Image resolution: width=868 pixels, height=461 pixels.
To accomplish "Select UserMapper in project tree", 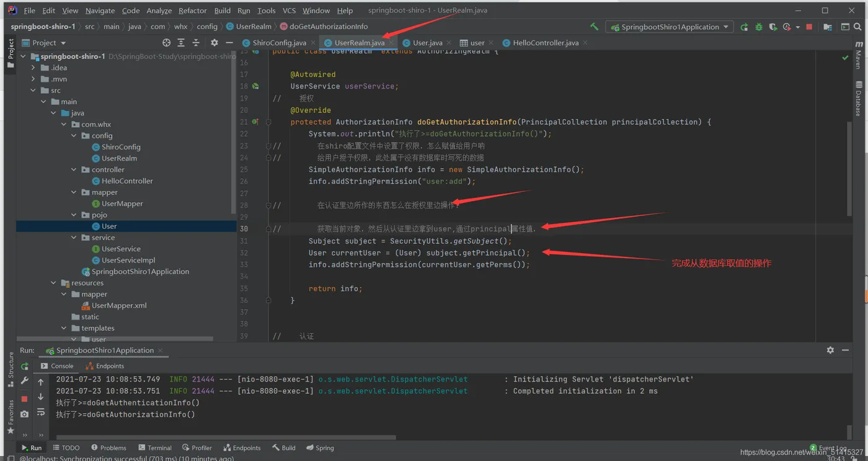I will point(122,204).
